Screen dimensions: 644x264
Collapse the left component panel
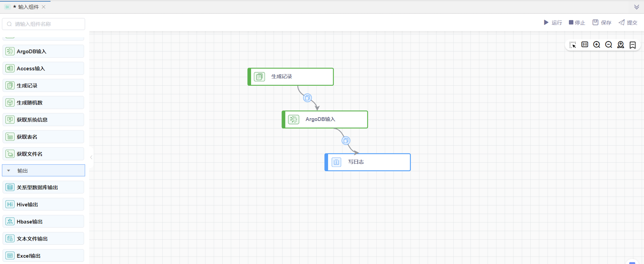tap(91, 157)
